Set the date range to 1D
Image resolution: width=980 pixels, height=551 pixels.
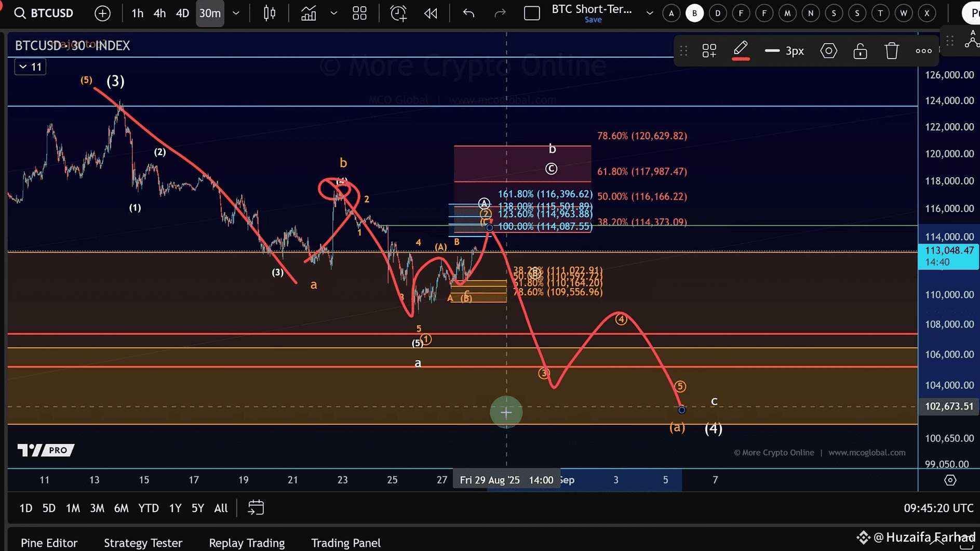coord(25,508)
